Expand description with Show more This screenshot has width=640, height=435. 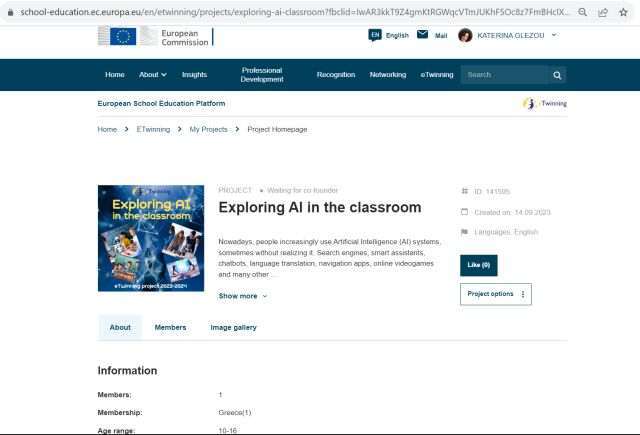(x=243, y=296)
